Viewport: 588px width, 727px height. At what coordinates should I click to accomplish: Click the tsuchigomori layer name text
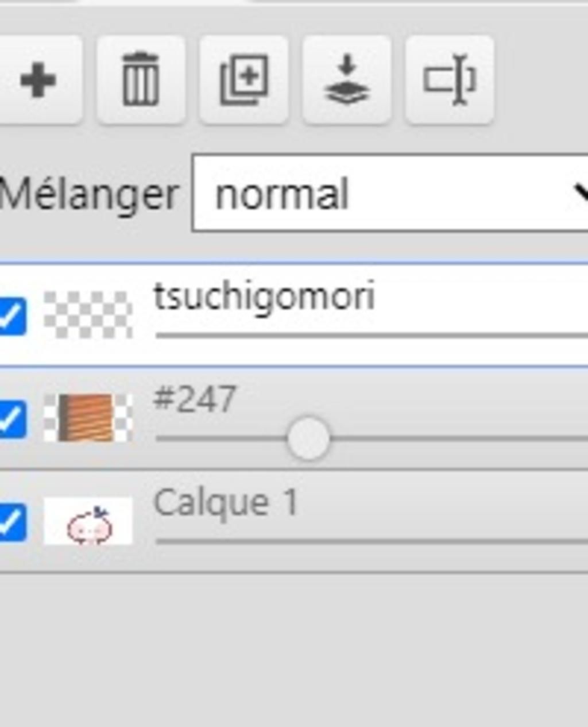(x=264, y=297)
